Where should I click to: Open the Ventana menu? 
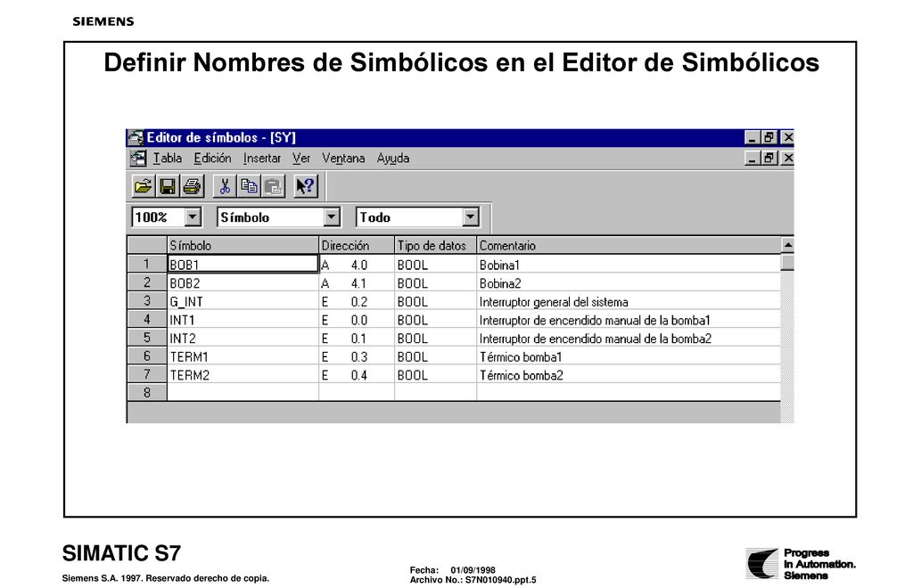[x=343, y=159]
